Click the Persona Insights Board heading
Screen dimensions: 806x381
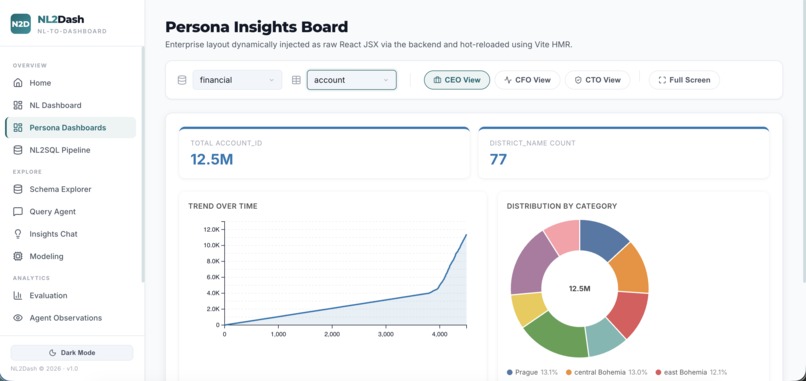[257, 27]
